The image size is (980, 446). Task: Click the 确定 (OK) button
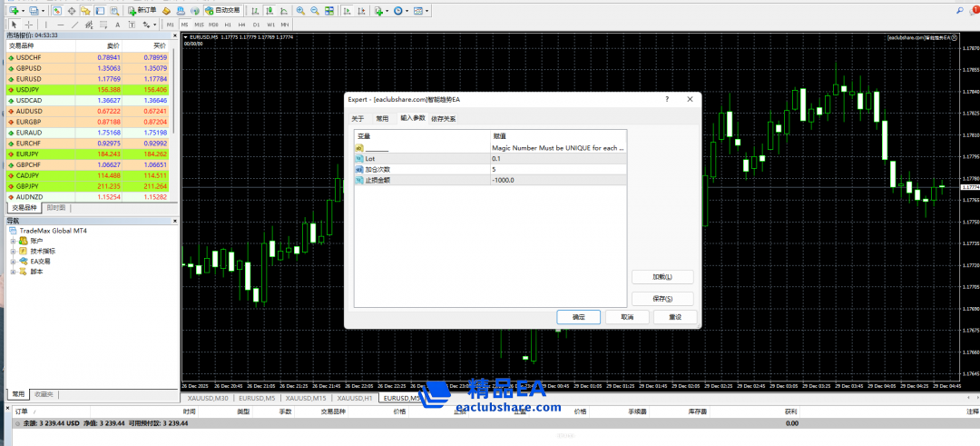coord(578,317)
